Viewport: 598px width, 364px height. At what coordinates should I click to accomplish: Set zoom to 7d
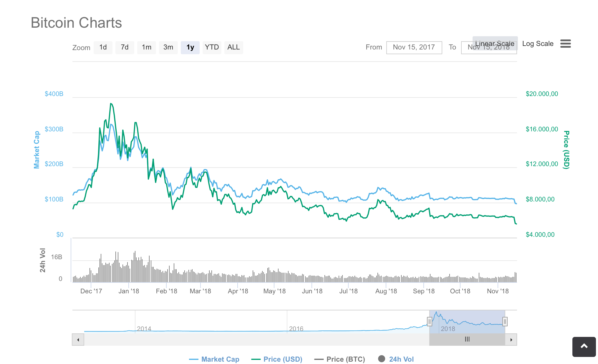pos(125,47)
